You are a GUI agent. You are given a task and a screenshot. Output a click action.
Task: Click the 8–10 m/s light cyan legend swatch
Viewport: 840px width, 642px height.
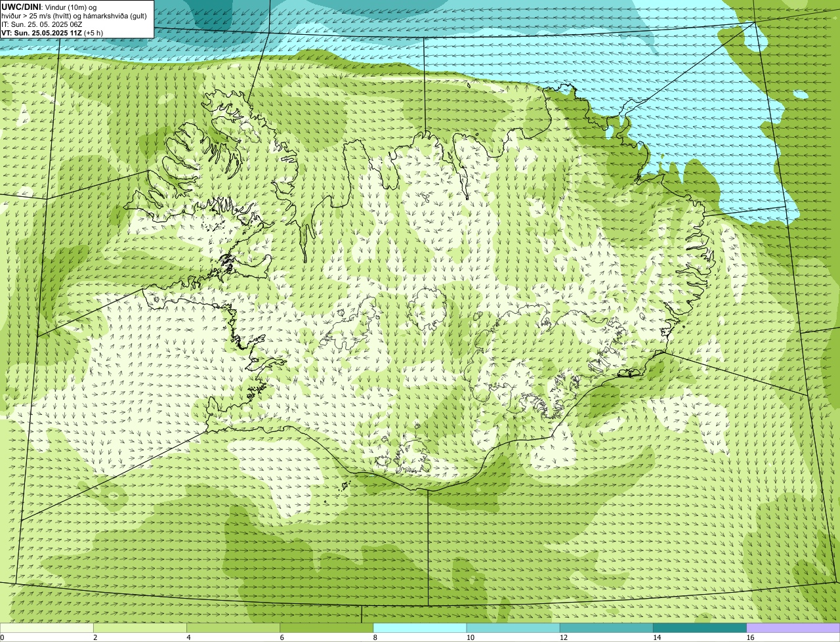420,628
